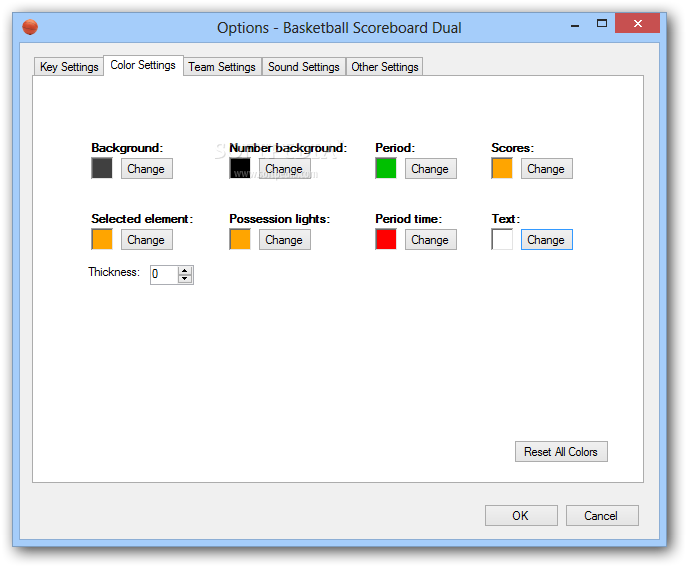Image resolution: width=687 pixels, height=567 pixels.
Task: Minimize the Options window
Action: coord(575,24)
